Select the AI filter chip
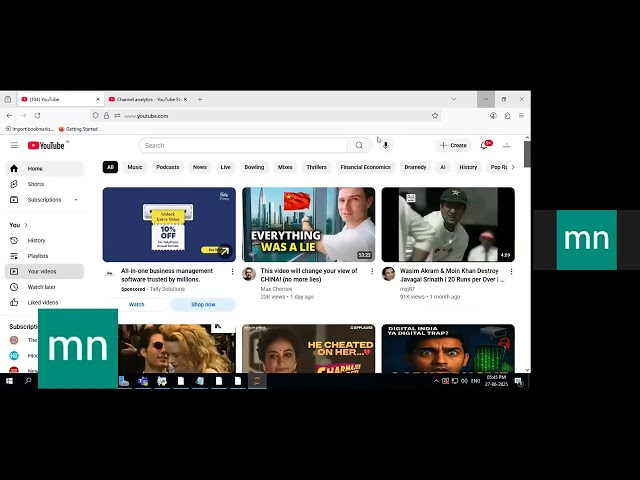 442,167
